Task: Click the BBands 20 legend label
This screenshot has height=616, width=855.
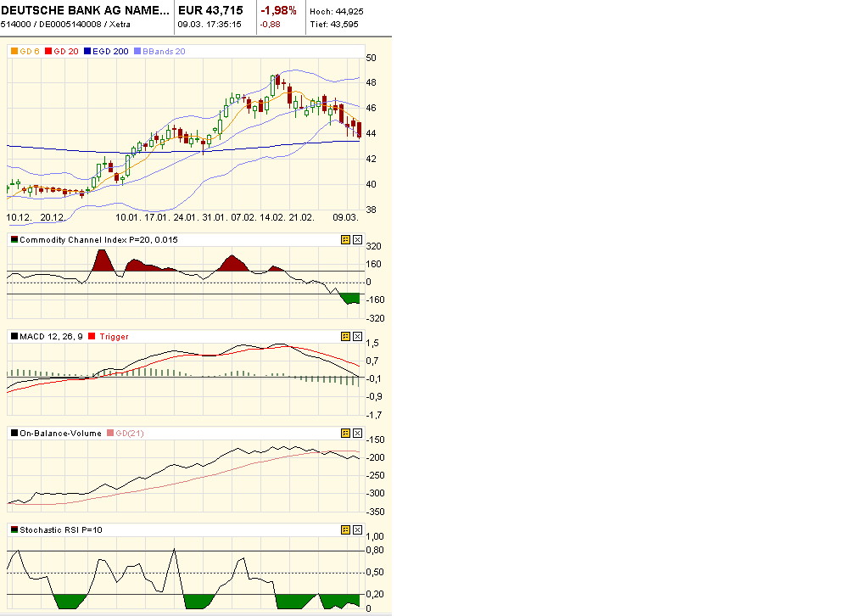Action: coord(165,51)
